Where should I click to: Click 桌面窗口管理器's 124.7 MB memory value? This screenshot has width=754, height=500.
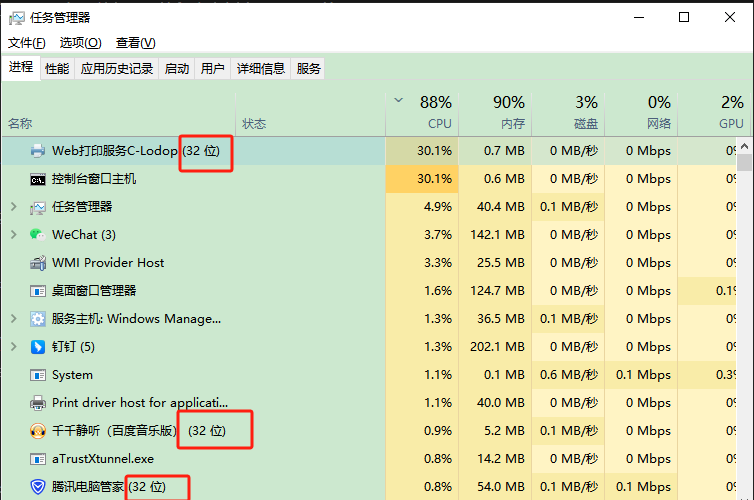[497, 291]
